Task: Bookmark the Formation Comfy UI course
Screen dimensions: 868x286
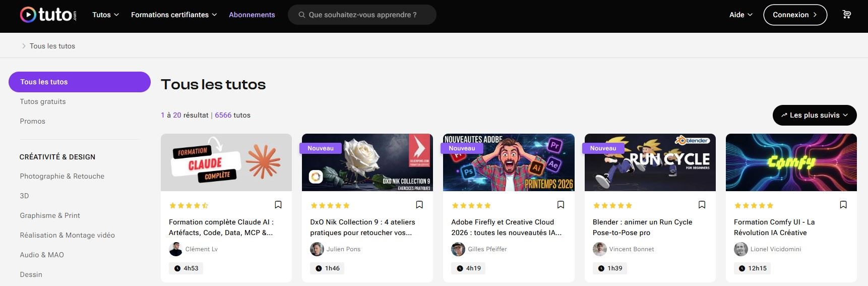Action: point(843,205)
